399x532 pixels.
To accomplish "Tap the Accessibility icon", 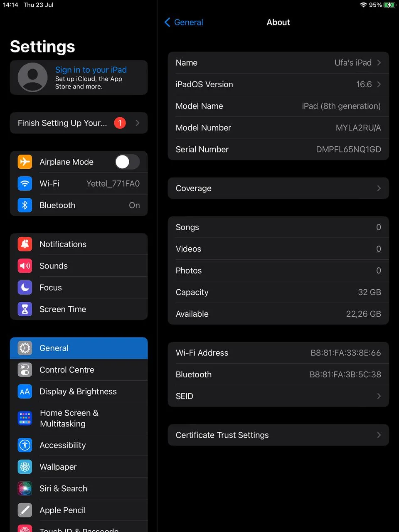I will coord(25,445).
